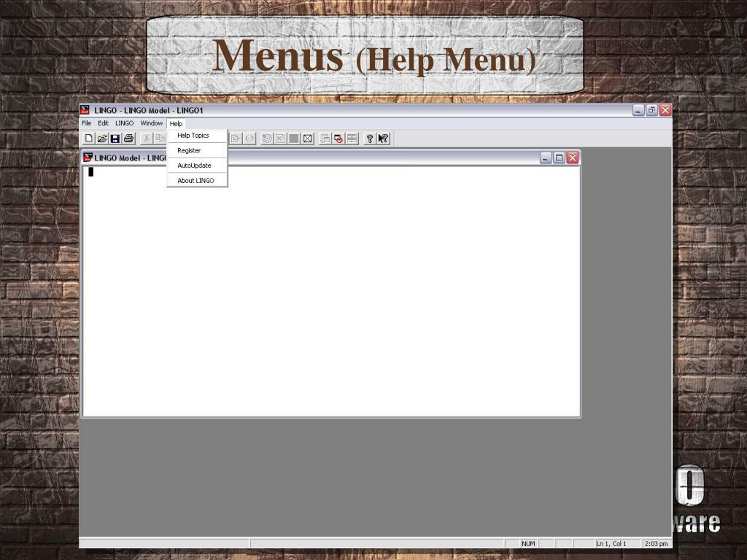Click the LINGO Model child window icon
This screenshot has width=747, height=560.
point(88,157)
